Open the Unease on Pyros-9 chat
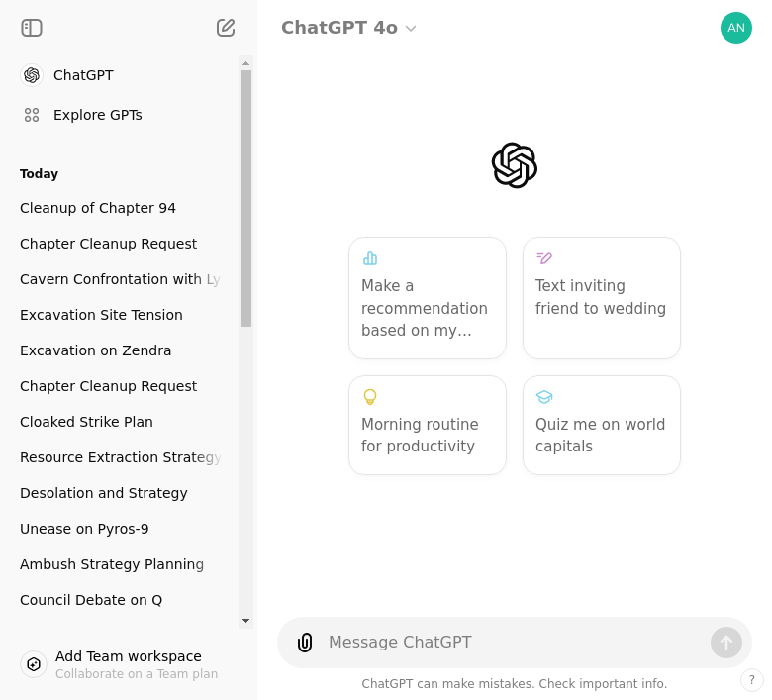 click(84, 529)
